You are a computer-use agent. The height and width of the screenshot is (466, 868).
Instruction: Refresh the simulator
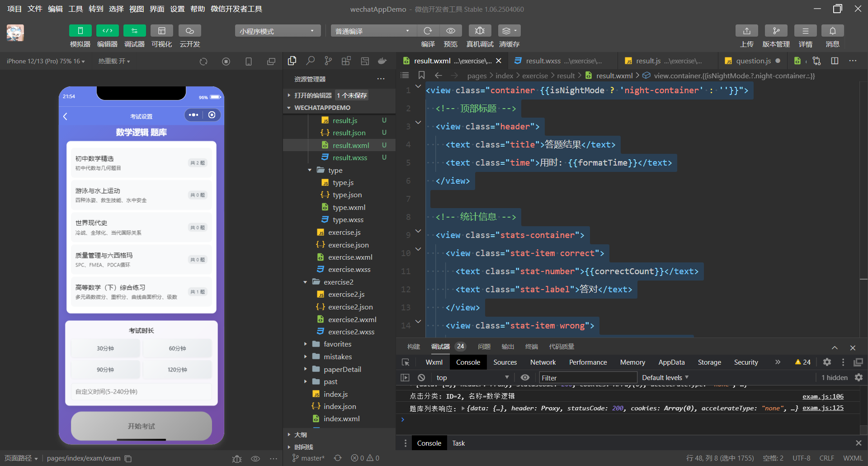[203, 62]
